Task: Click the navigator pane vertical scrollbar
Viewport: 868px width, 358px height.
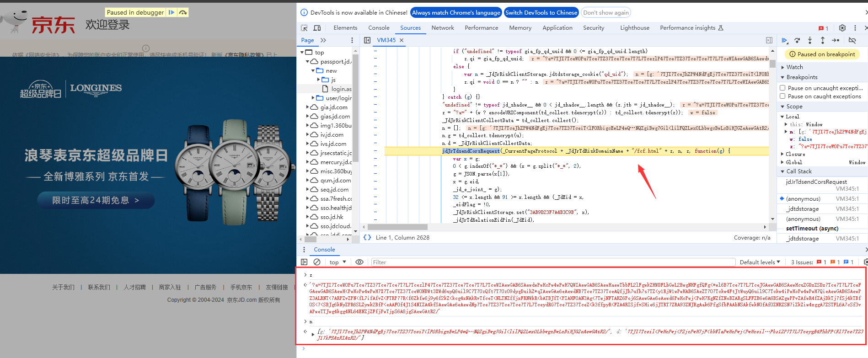Action: point(355,108)
